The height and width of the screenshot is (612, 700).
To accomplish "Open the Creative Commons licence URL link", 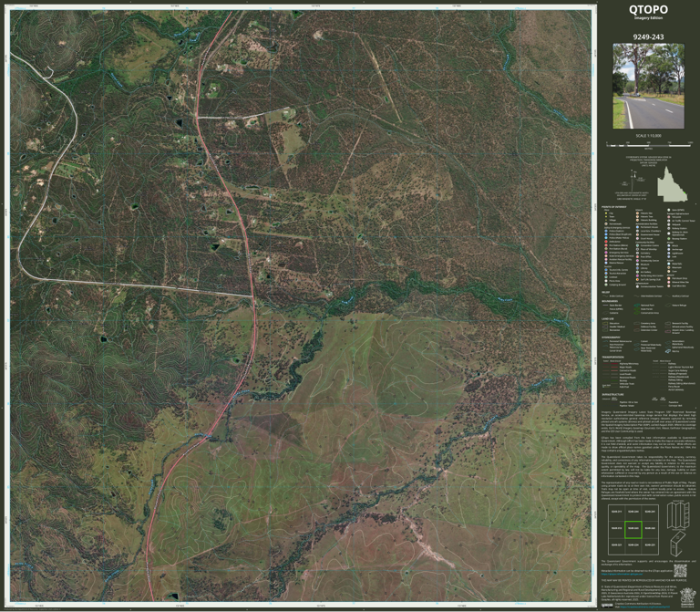I will (x=645, y=607).
